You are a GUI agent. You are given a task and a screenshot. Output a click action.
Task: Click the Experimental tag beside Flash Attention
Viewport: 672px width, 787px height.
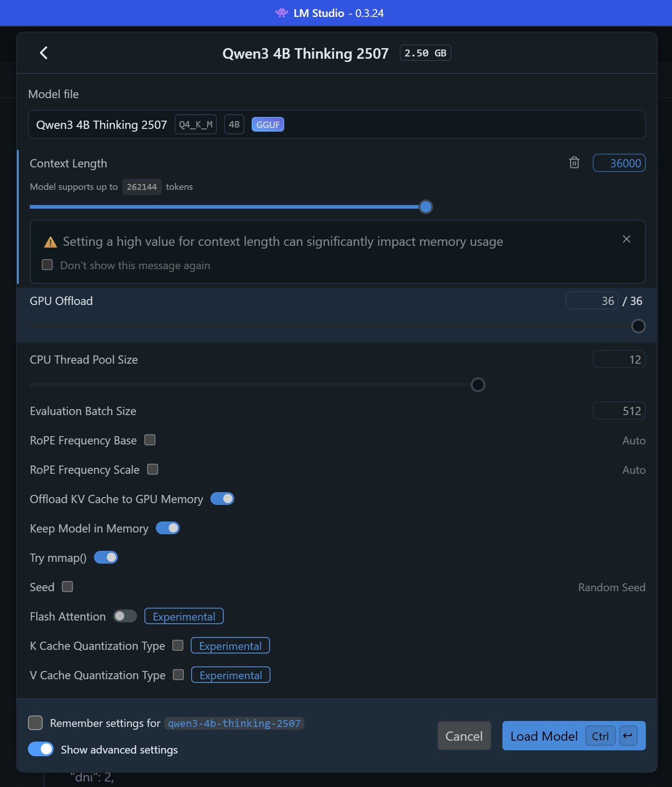(184, 616)
